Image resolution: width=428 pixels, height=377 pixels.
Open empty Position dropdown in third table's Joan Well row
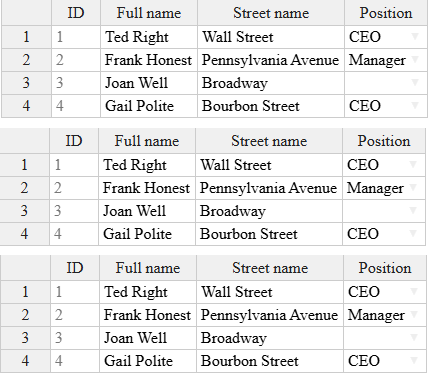(x=414, y=337)
